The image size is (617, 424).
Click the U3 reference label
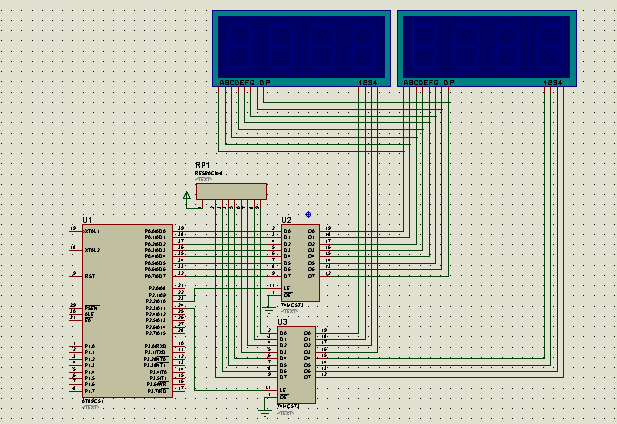tap(283, 322)
